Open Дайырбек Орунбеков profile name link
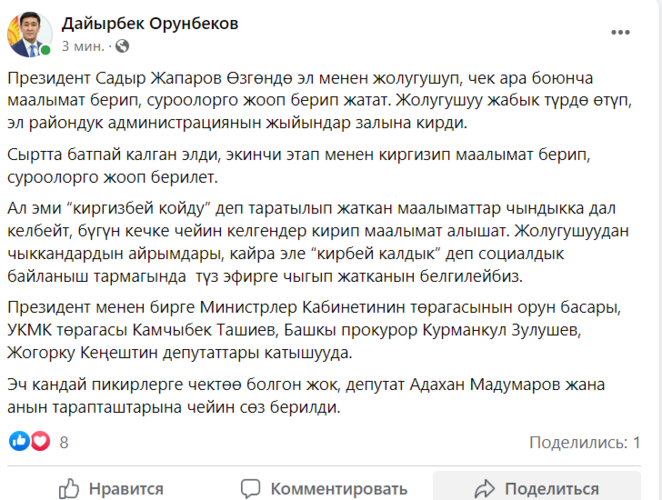The width and height of the screenshot is (662, 500). click(150, 23)
